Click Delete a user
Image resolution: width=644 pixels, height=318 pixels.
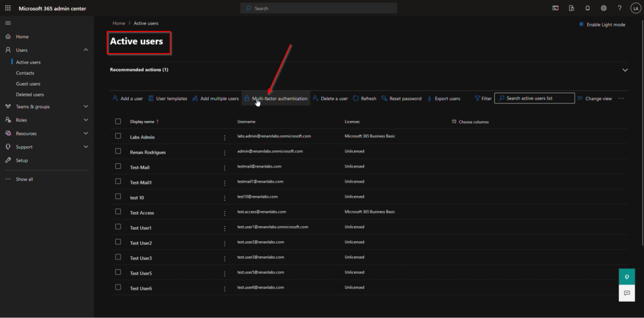[330, 99]
